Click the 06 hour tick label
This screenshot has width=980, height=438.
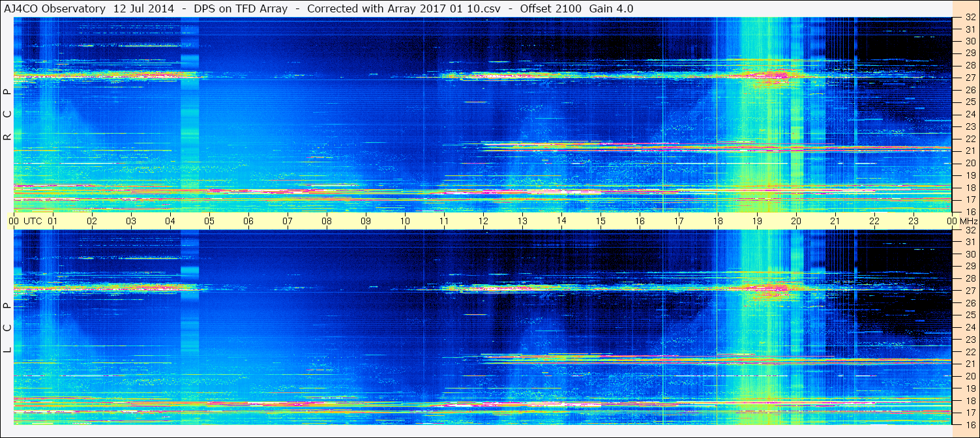(248, 221)
